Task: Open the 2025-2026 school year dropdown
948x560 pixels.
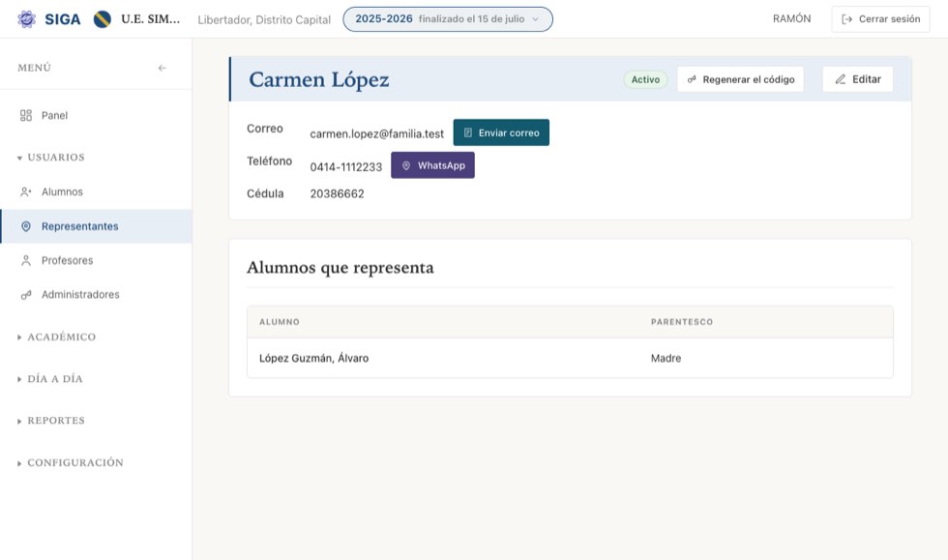Action: click(448, 19)
